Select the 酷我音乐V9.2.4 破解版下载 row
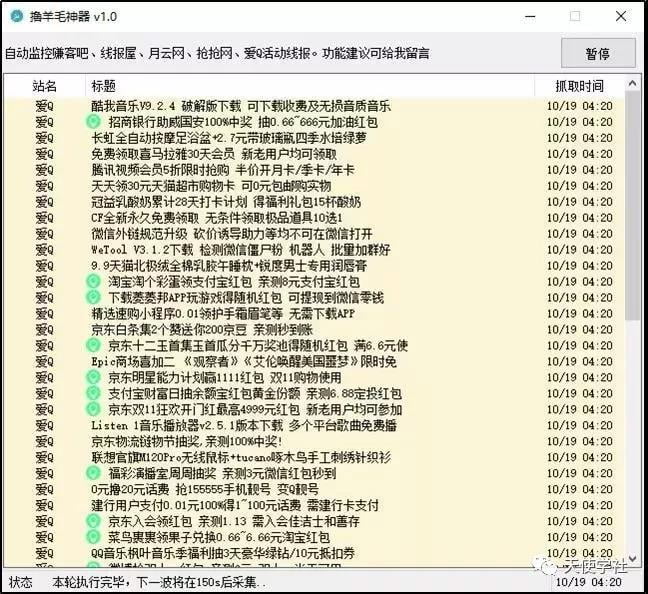The width and height of the screenshot is (648, 594). 314,106
